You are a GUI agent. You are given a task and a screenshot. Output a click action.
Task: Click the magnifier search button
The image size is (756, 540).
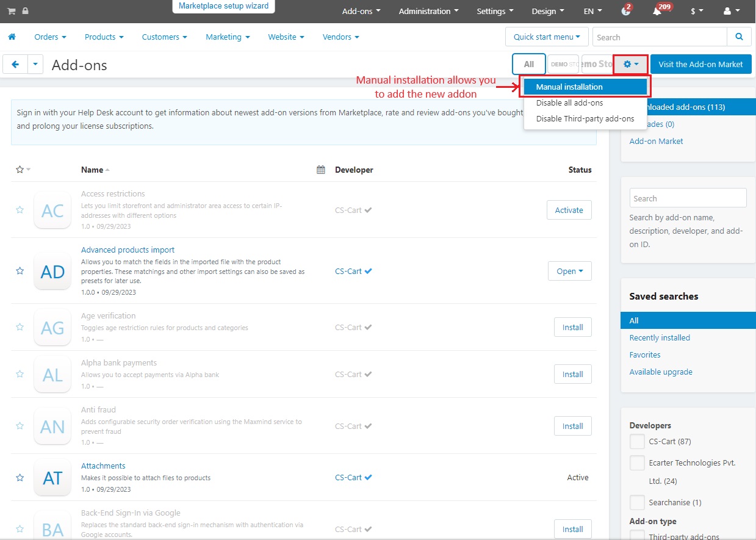point(739,37)
